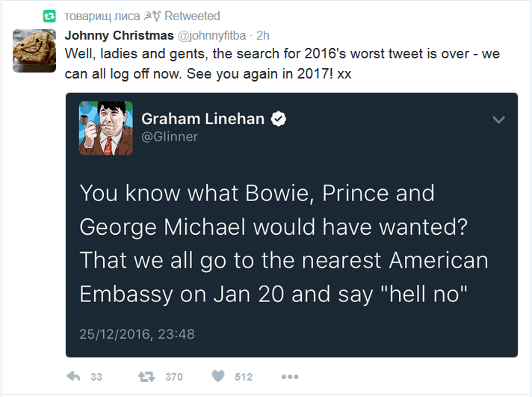532x397 pixels.
Task: Click the 512 likes count
Action: tap(244, 377)
